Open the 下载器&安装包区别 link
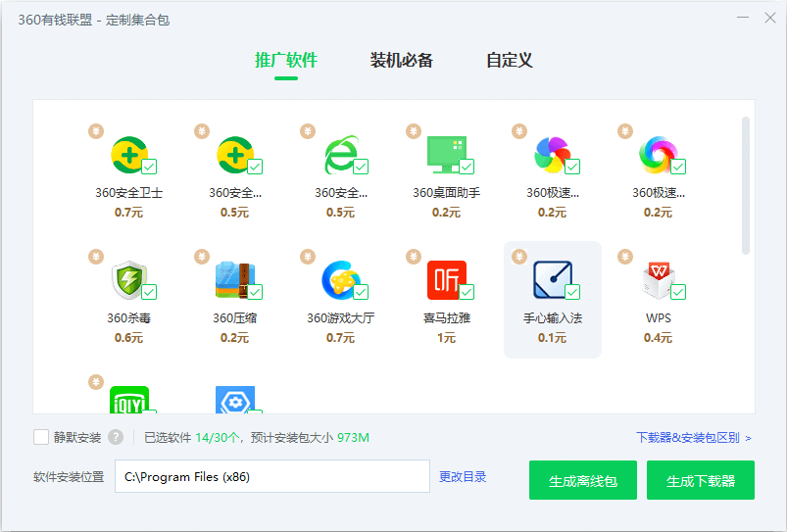This screenshot has width=787, height=532. click(x=694, y=438)
